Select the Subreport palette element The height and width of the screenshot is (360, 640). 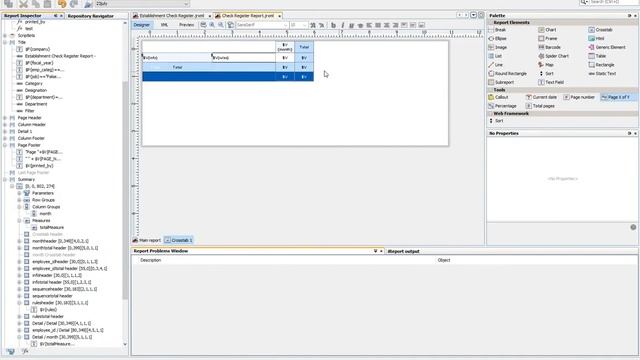click(x=500, y=82)
